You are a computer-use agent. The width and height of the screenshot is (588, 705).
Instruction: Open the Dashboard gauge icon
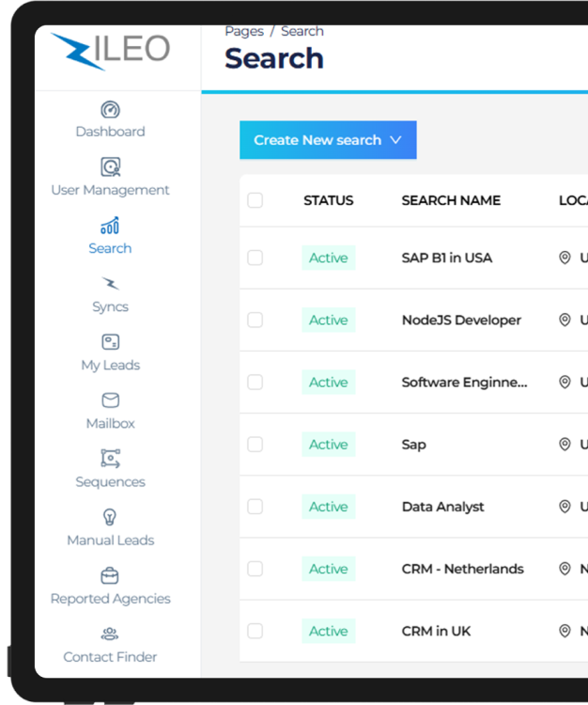click(x=110, y=110)
